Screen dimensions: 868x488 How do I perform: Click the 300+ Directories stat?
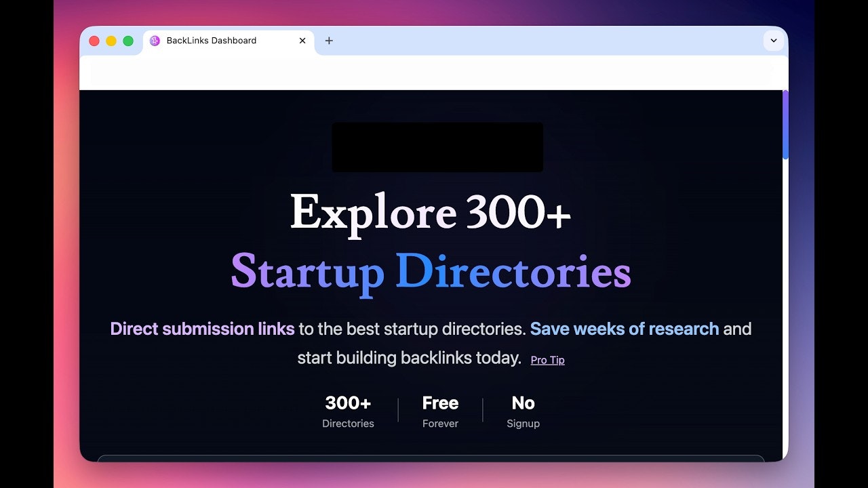[x=348, y=411]
